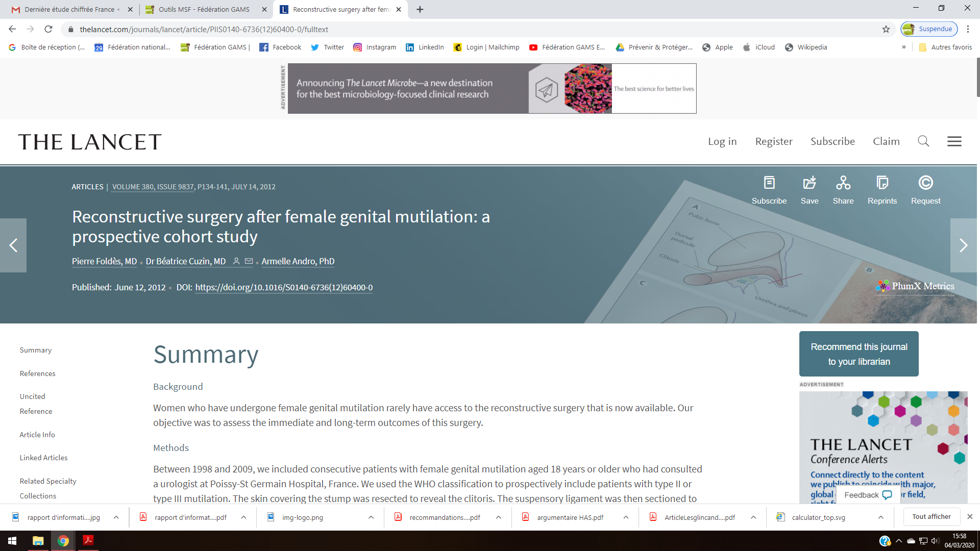The image size is (980, 551).
Task: Jump to References section in sidebar
Action: 37,373
